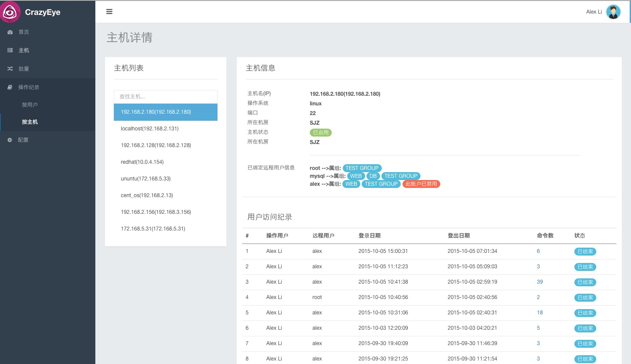Click port value 22
Image resolution: width=631 pixels, height=364 pixels.
(313, 113)
